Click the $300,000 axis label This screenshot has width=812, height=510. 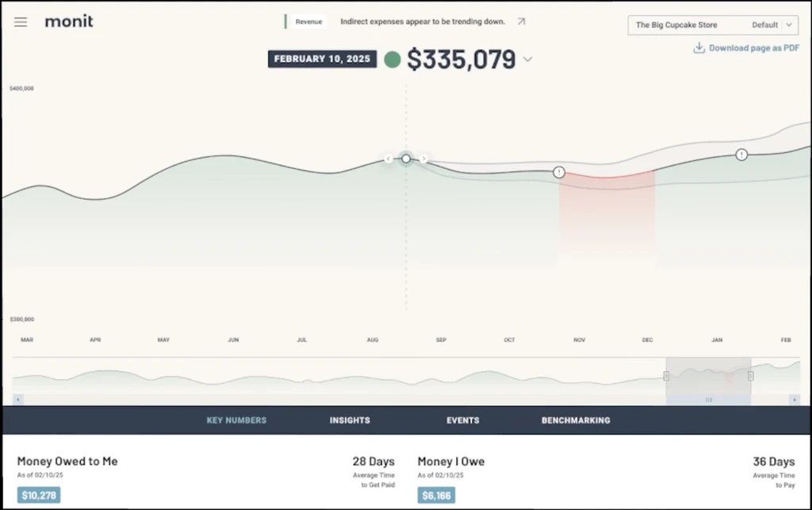click(21, 320)
